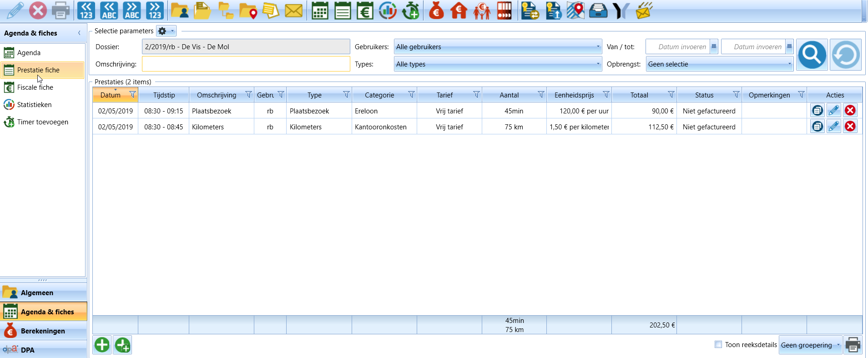Viewport: 868px width, 358px height.
Task: Open the red money bag icon
Action: [436, 10]
